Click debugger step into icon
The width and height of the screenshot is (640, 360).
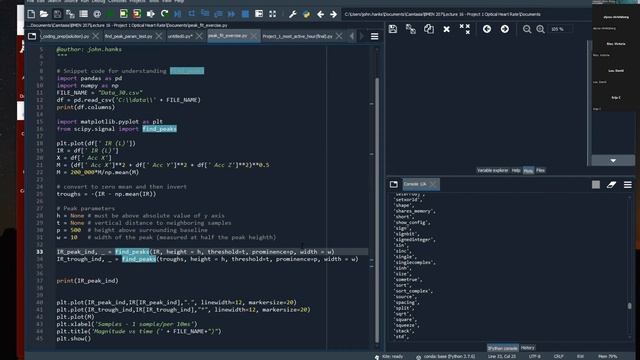(x=205, y=14)
